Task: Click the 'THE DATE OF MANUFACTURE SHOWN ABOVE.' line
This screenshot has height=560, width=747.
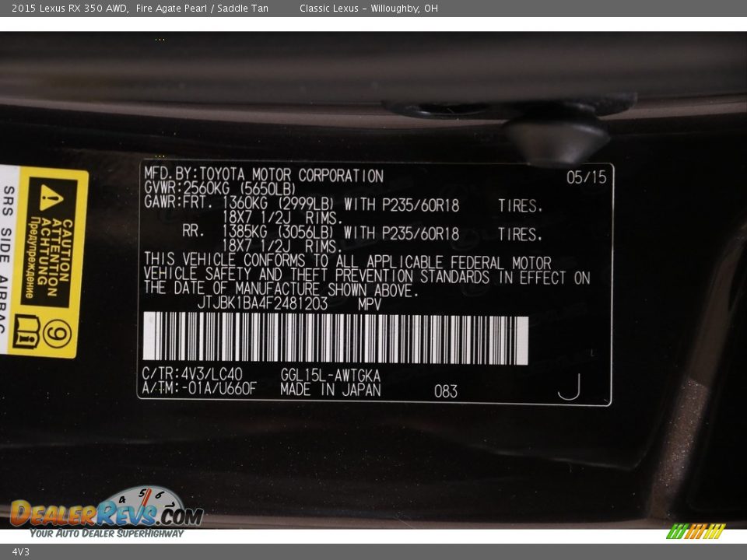Action: (x=281, y=289)
